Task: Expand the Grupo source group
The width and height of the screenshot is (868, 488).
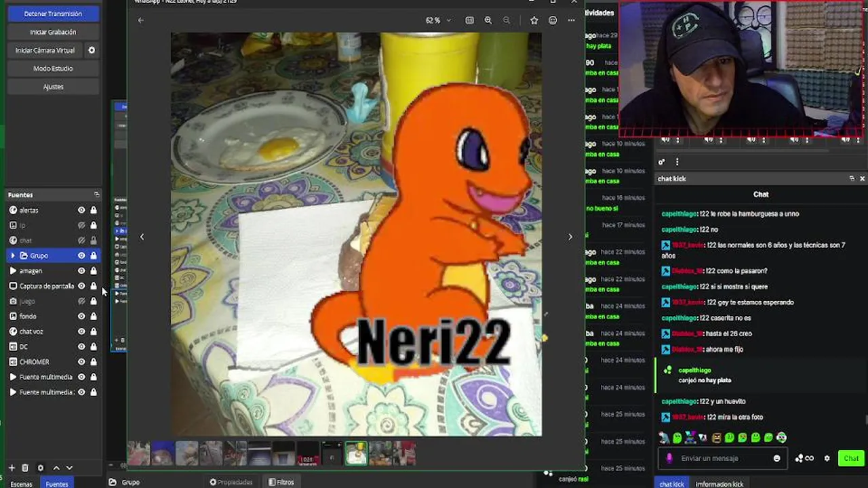Action: click(x=12, y=256)
